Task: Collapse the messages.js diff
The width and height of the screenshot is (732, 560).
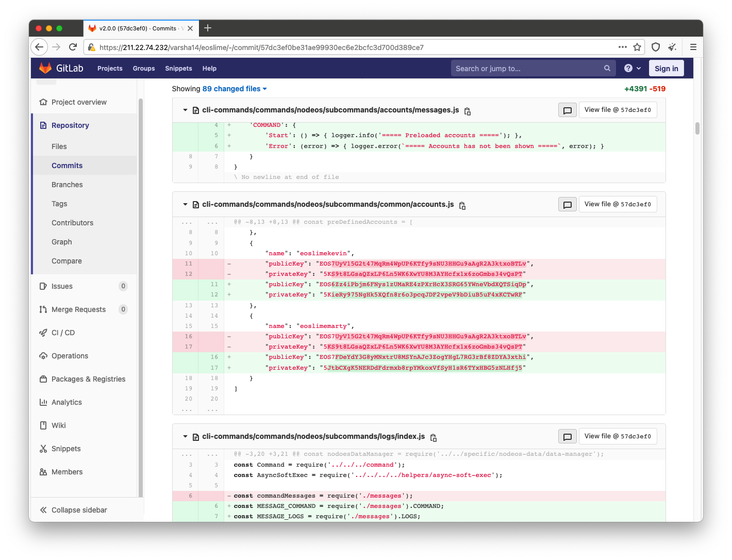Action: 186,110
